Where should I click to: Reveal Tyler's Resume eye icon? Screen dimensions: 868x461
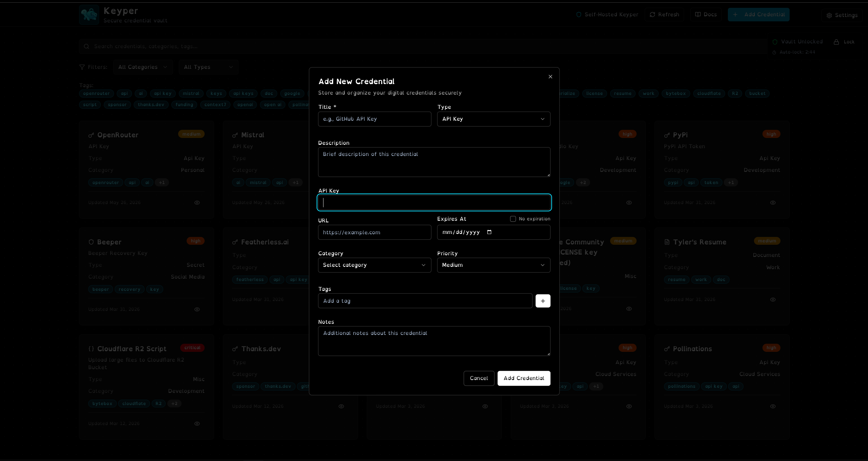[773, 300]
